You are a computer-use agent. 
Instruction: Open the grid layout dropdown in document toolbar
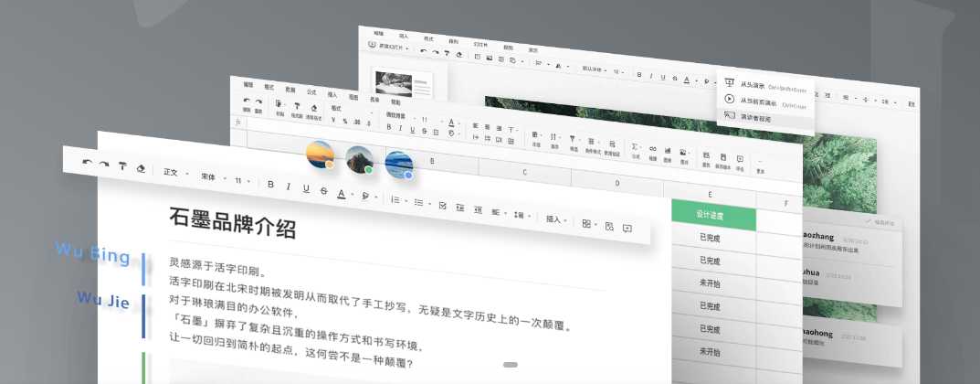point(589,223)
